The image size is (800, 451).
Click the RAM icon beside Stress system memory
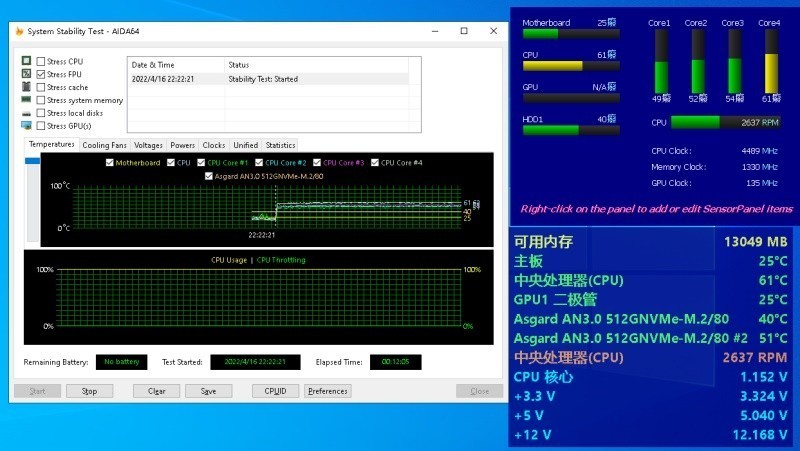tap(26, 100)
